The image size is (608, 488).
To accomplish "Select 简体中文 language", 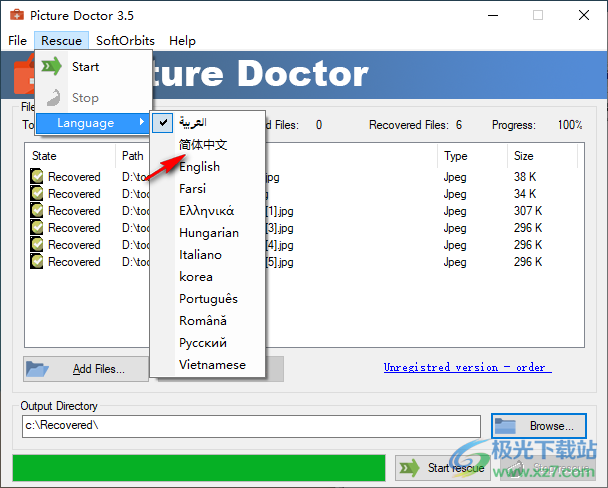I will click(x=207, y=145).
